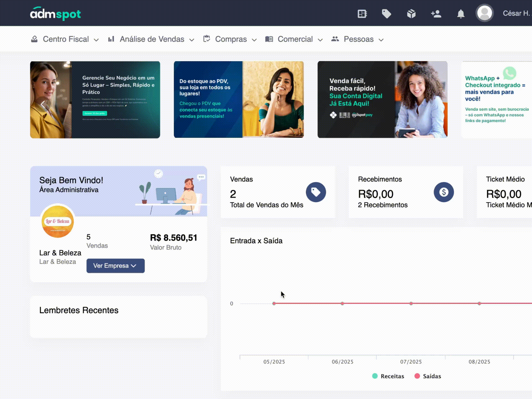Click the price tag icon in top bar
Image resolution: width=532 pixels, height=399 pixels.
coord(387,13)
